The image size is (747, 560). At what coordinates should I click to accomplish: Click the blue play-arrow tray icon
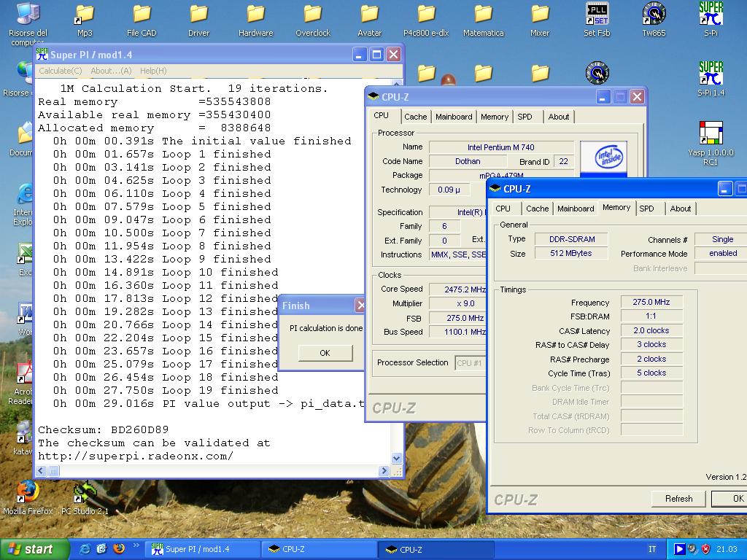pyautogui.click(x=679, y=549)
